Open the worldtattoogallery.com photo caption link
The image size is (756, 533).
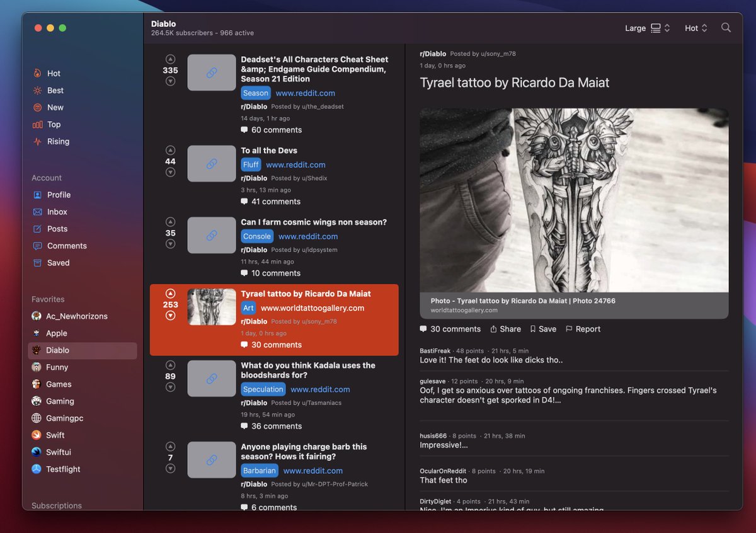point(574,305)
